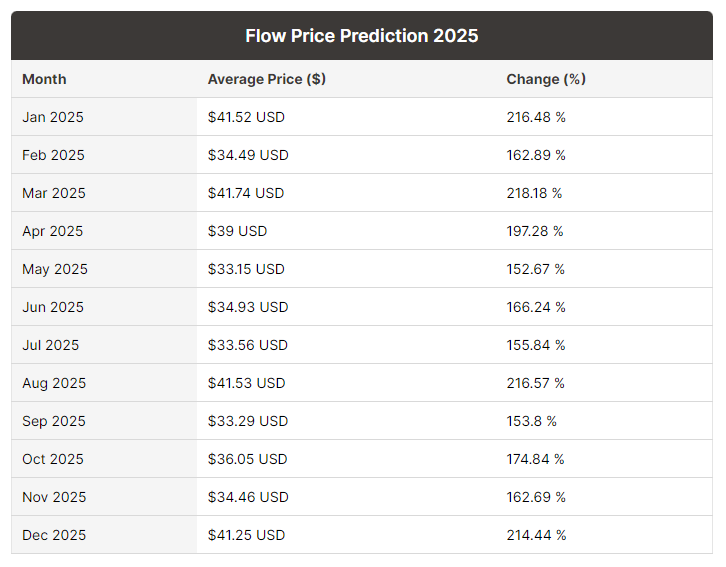
Task: Click the 214.44 % change value
Action: click(x=536, y=535)
